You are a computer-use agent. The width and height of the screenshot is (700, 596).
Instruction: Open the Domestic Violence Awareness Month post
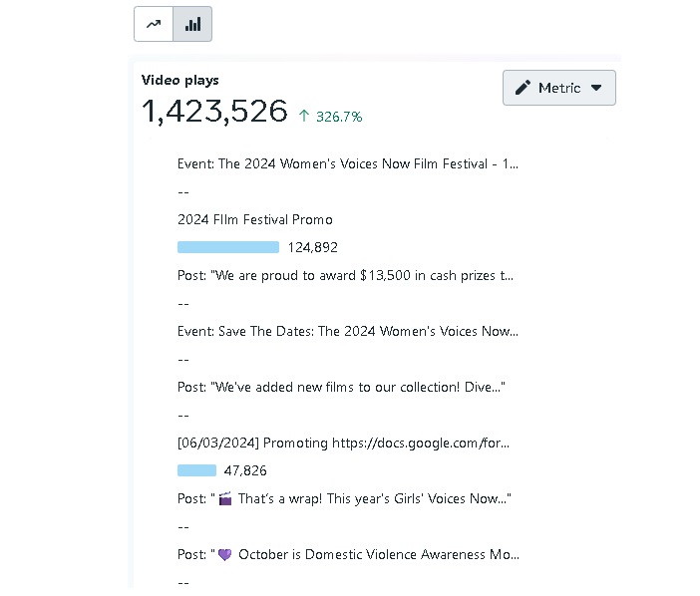[x=348, y=554]
